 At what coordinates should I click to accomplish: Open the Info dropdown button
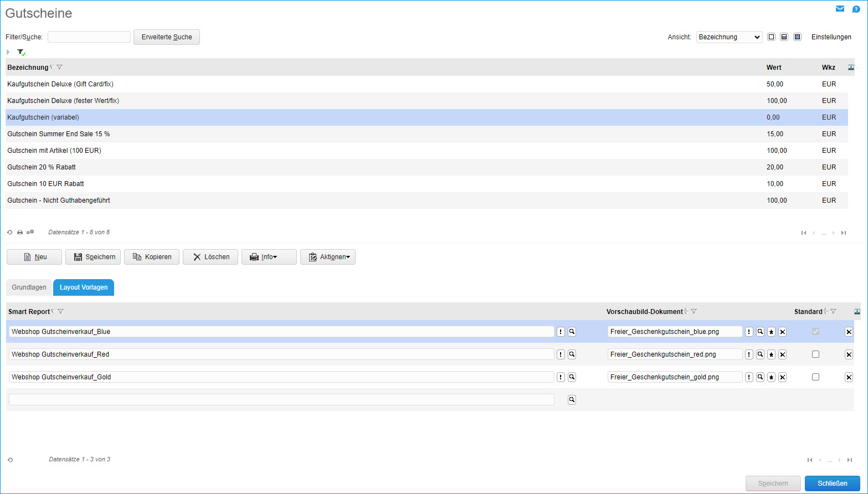[269, 257]
